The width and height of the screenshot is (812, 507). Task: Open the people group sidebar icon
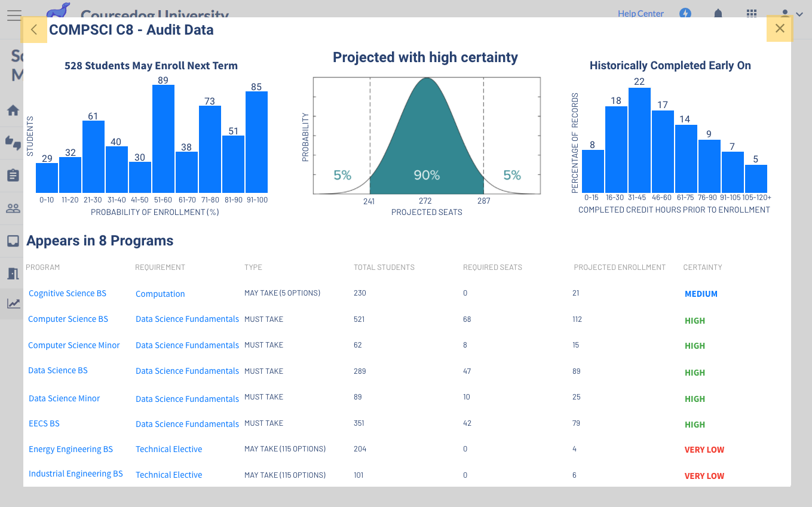[13, 208]
